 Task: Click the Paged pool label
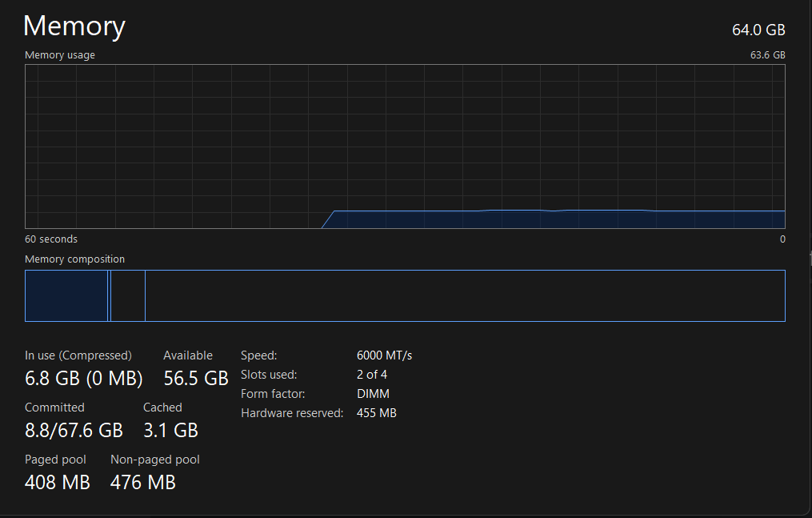click(55, 460)
